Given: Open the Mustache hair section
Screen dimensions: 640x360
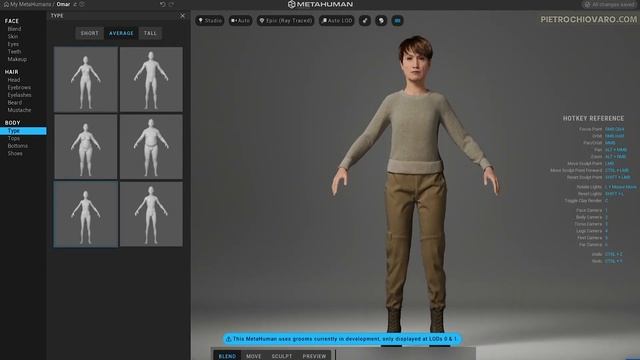Looking at the screenshot, I should [19, 110].
